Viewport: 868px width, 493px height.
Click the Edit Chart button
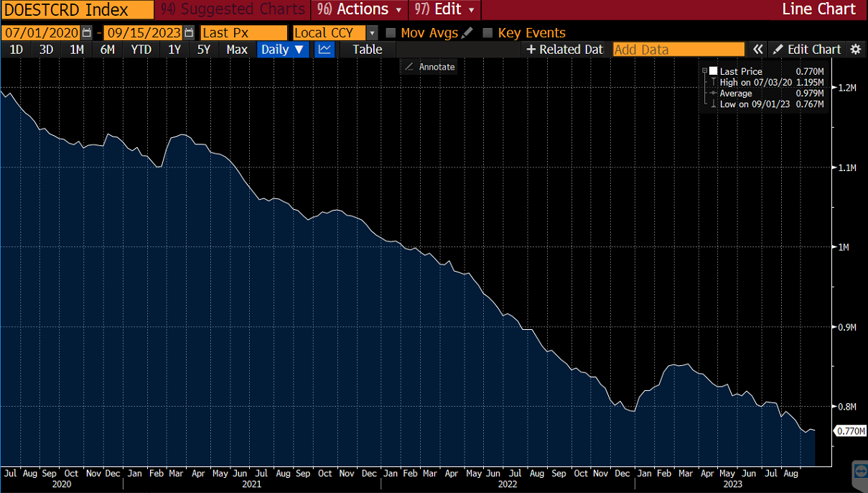[807, 50]
